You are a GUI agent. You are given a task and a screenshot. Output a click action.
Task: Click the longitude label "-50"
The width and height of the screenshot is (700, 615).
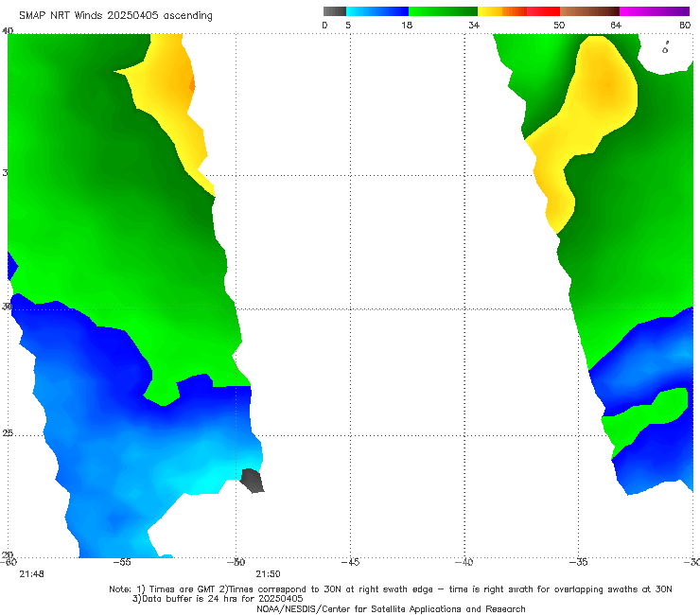click(x=236, y=562)
